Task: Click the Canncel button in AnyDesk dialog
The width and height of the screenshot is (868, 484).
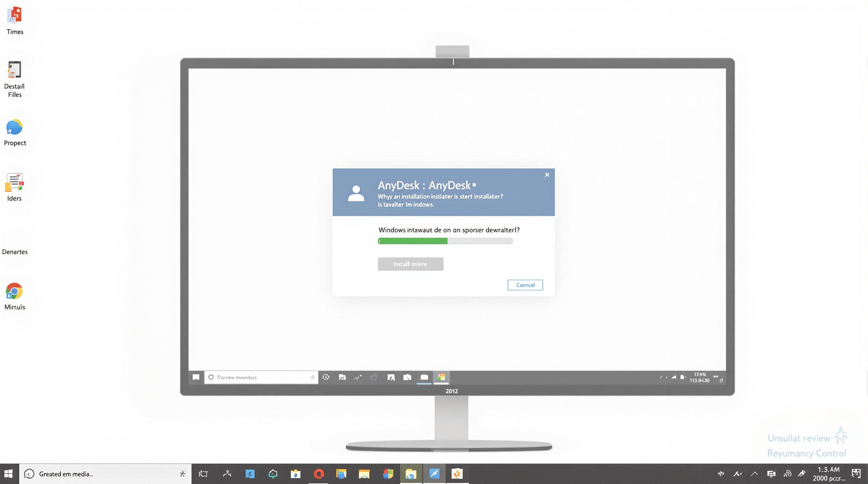Action: [525, 285]
